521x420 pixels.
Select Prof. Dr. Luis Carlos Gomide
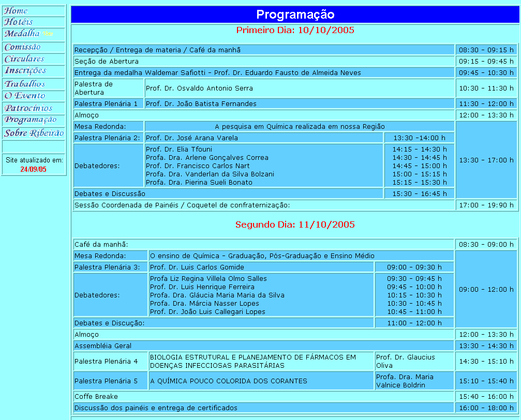(x=197, y=267)
